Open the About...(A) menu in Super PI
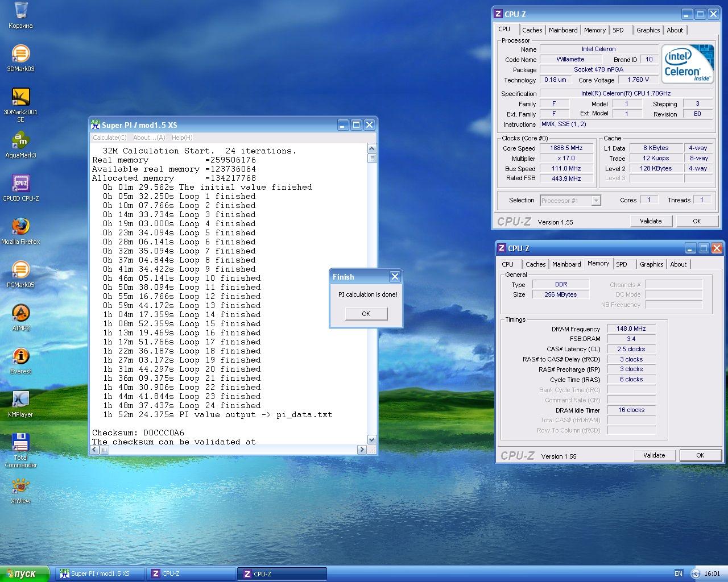This screenshot has height=582, width=728. coord(149,138)
